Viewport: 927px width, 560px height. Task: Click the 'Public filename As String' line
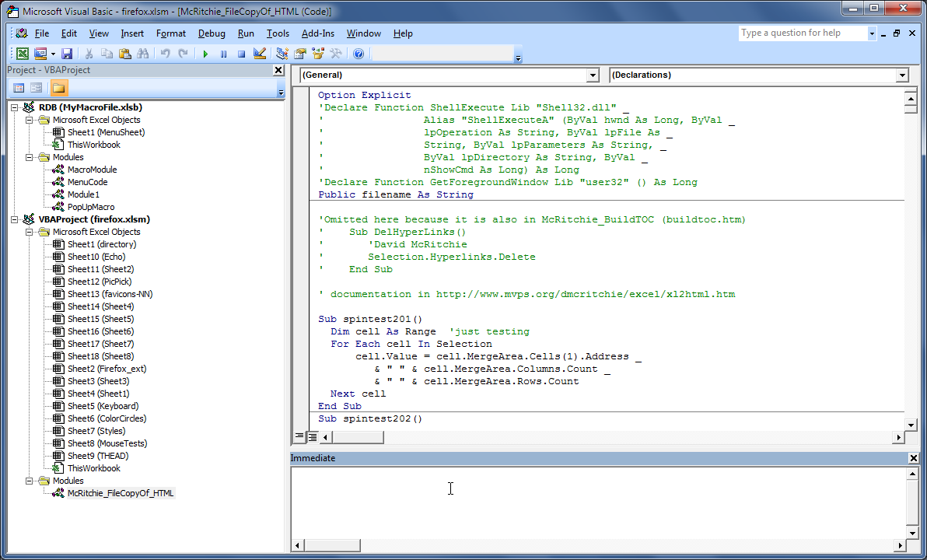coord(396,194)
